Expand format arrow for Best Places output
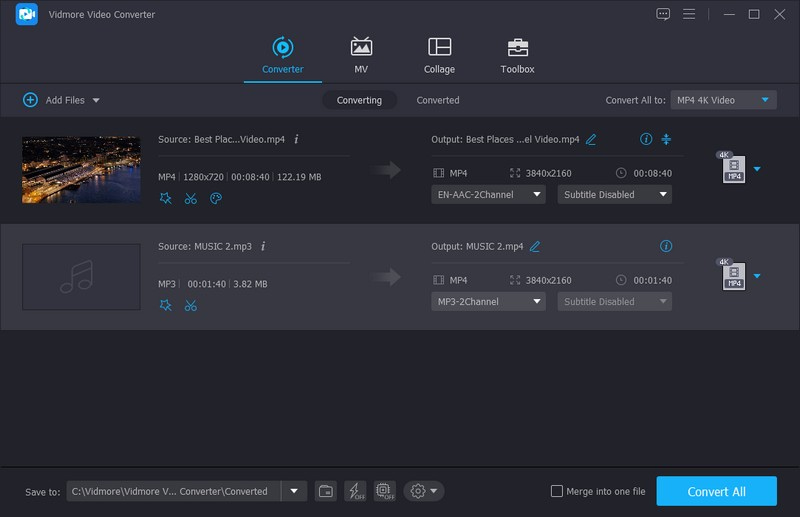 point(757,169)
